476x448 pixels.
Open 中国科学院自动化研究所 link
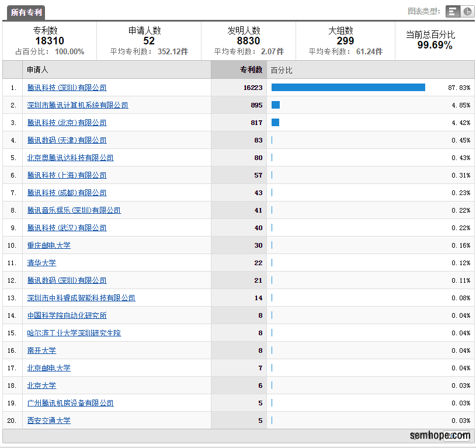(x=67, y=315)
